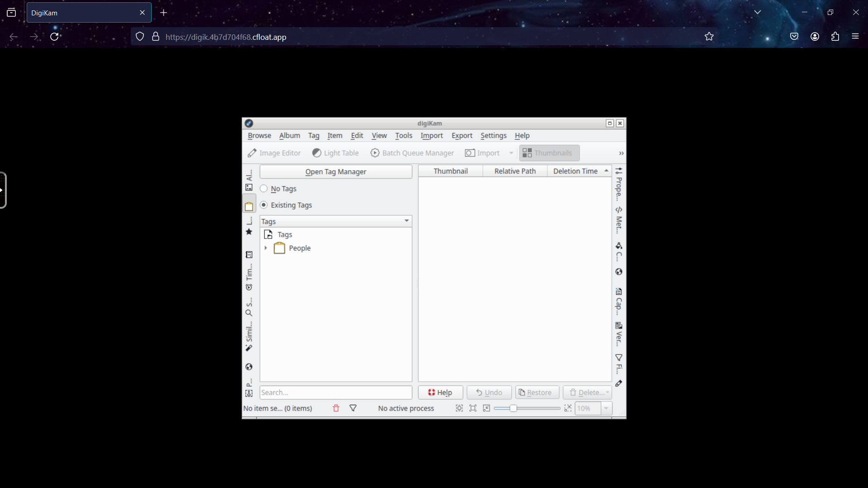
Task: Open the Similarity sidebar tab
Action: pyautogui.click(x=249, y=336)
